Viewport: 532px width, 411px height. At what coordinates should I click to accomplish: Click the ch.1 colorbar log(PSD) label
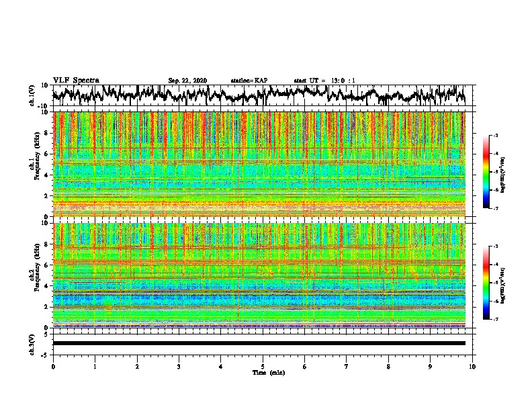[503, 175]
